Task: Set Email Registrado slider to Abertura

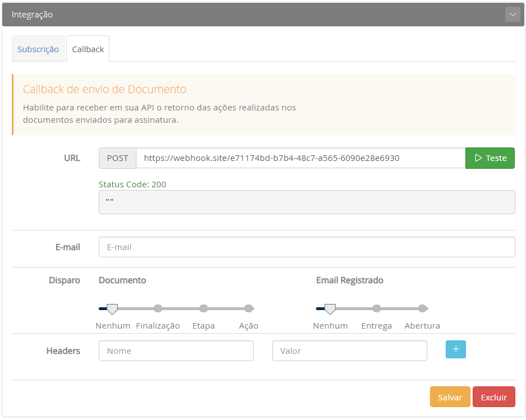Action: (422, 308)
